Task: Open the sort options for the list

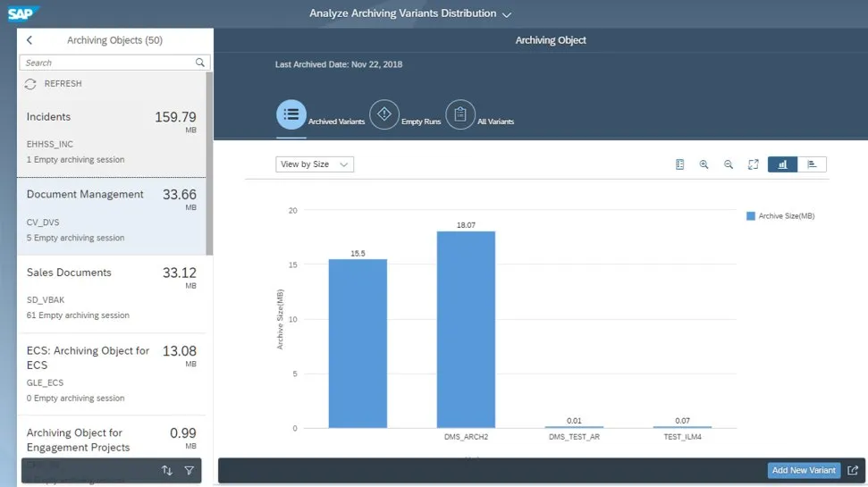Action: (167, 470)
